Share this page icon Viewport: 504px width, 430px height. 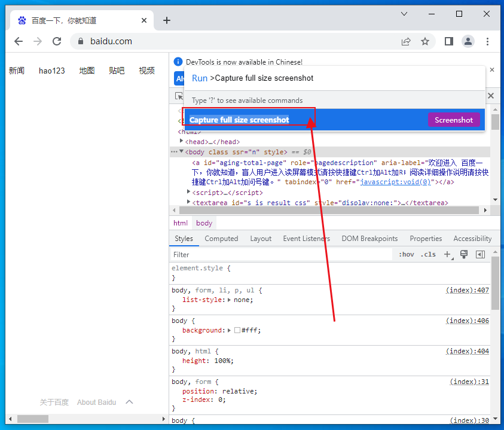tap(406, 41)
